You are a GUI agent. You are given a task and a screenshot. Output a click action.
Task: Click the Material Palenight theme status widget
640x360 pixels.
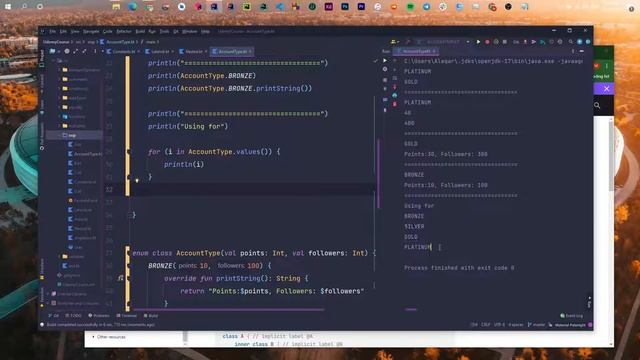[570, 325]
